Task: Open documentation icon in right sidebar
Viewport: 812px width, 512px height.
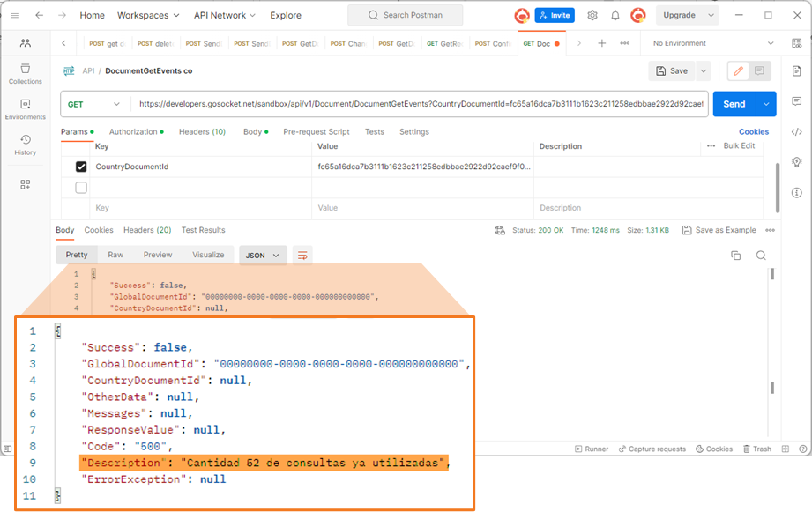Action: coord(797,70)
